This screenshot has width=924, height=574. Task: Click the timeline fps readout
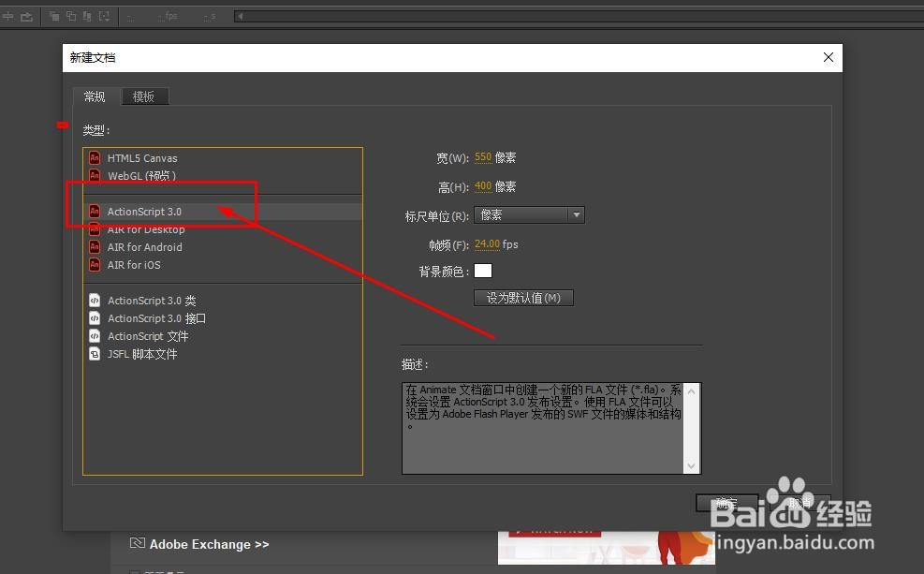(168, 17)
